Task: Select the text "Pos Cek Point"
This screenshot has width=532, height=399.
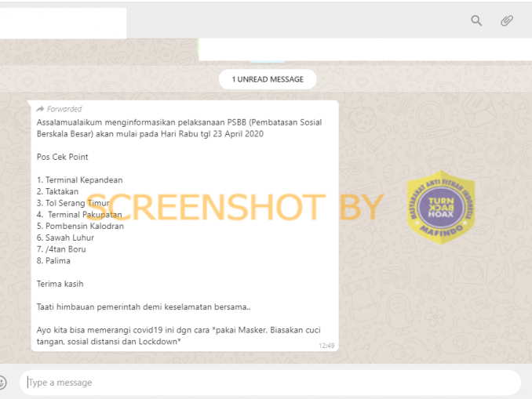Action: tap(63, 157)
